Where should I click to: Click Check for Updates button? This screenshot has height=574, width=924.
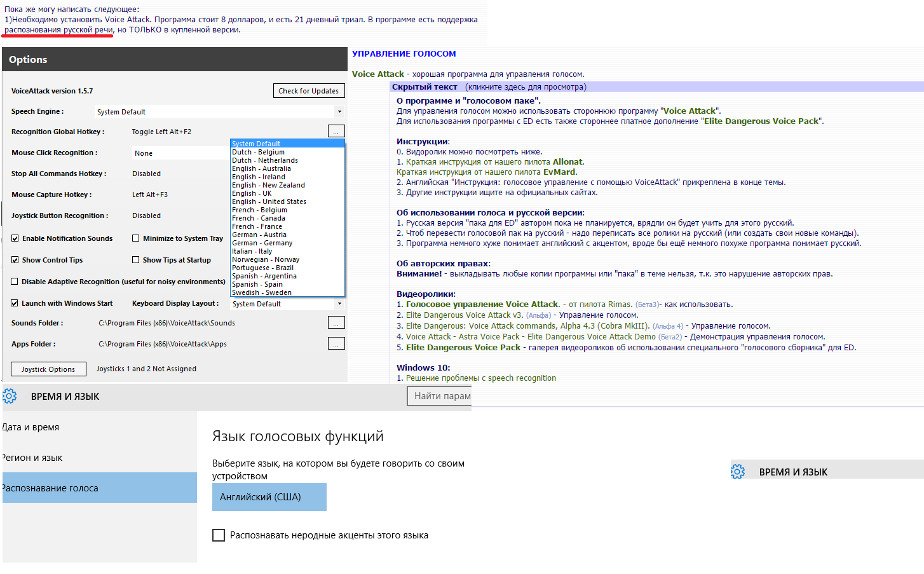click(309, 91)
